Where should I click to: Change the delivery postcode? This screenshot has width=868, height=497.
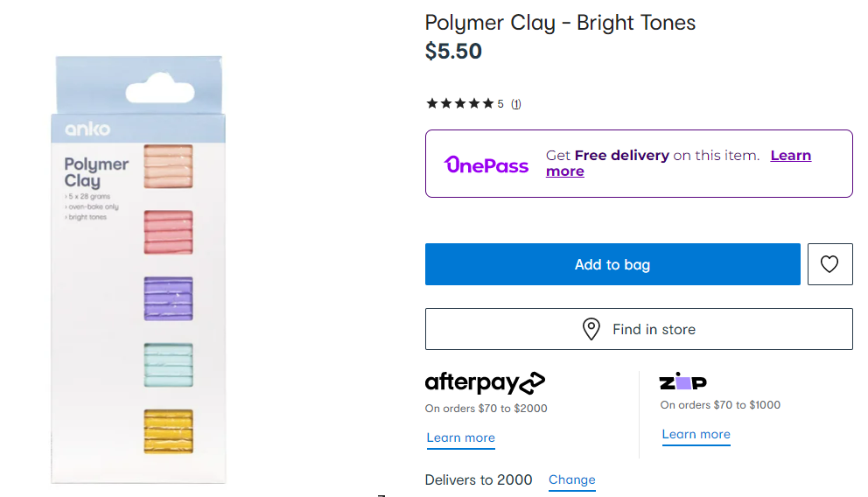[x=572, y=479]
